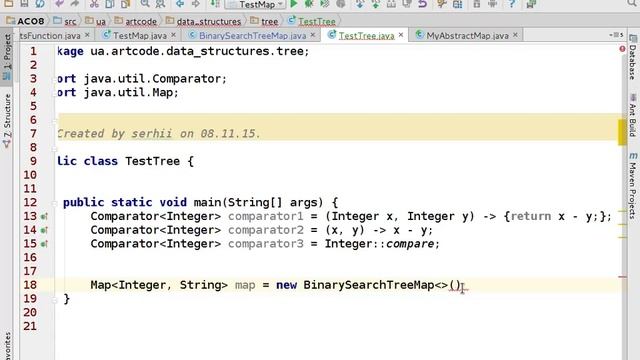Click the Copy icon in toolbar
Screen dimensions: 640x360
[110, 4]
